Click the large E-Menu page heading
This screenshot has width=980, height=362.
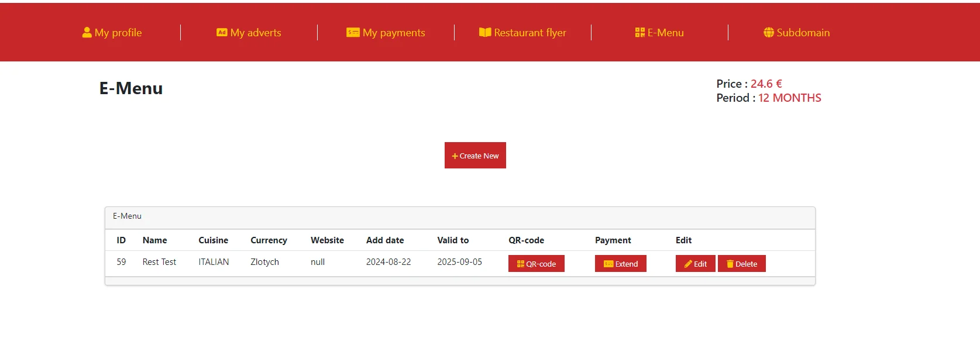pyautogui.click(x=131, y=88)
